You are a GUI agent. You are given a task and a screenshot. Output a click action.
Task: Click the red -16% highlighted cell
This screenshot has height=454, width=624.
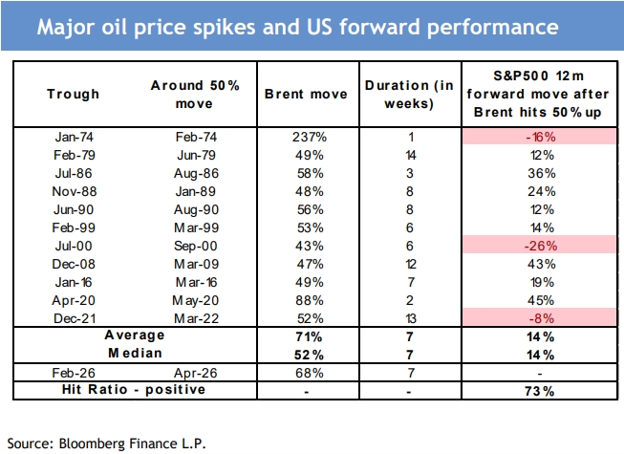coord(540,136)
